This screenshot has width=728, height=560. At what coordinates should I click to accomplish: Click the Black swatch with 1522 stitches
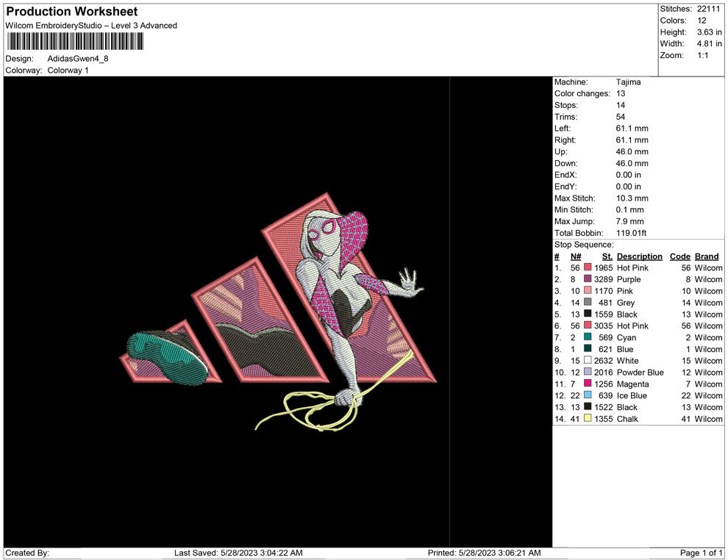tap(588, 406)
